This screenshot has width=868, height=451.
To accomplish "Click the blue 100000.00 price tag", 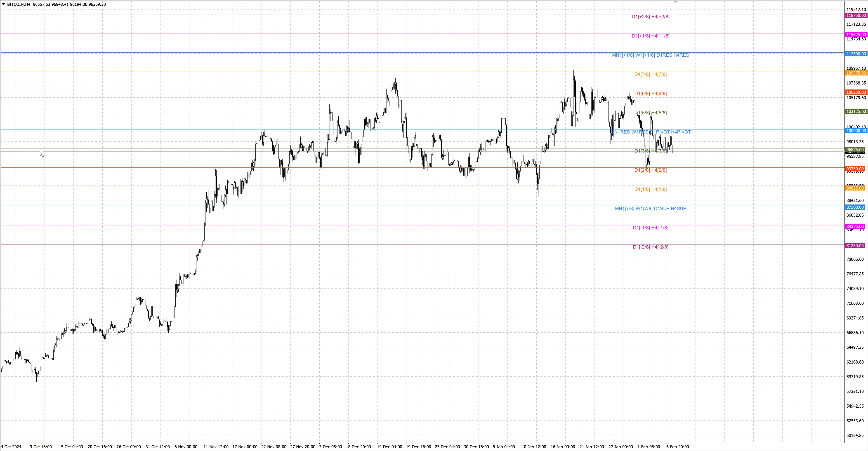I will coord(856,131).
